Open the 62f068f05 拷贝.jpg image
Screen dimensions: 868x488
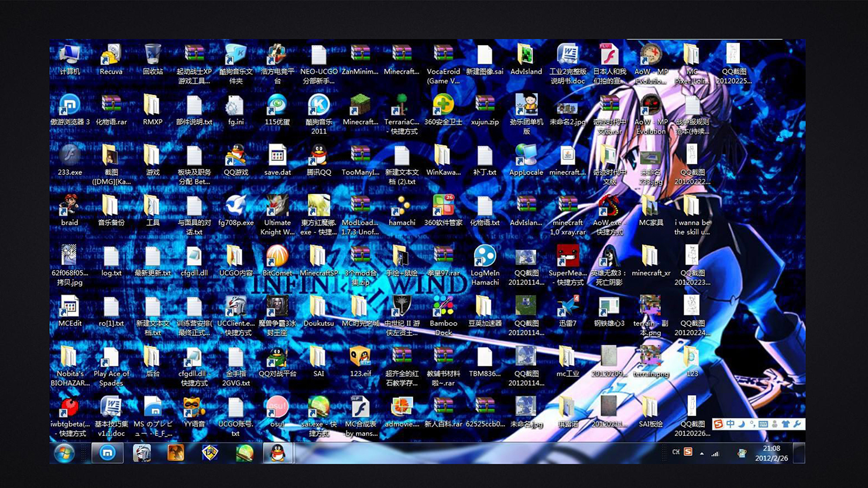pos(70,265)
